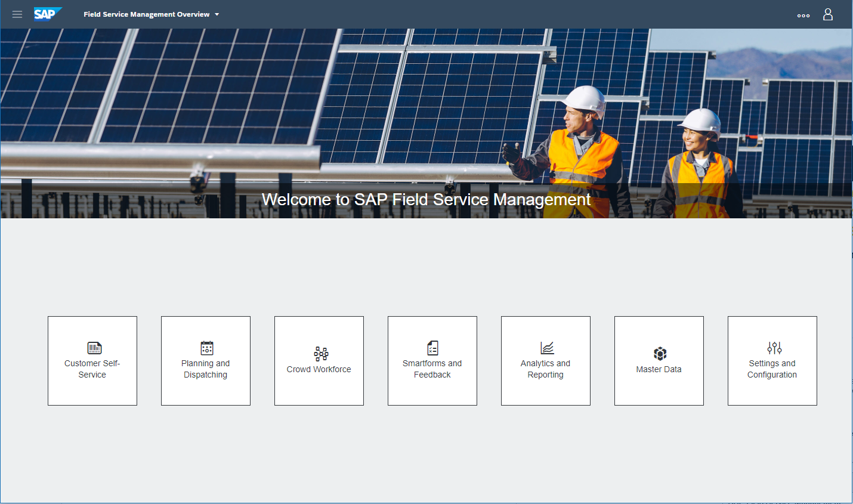Click the Smartforms and Feedback checklist icon

click(433, 348)
